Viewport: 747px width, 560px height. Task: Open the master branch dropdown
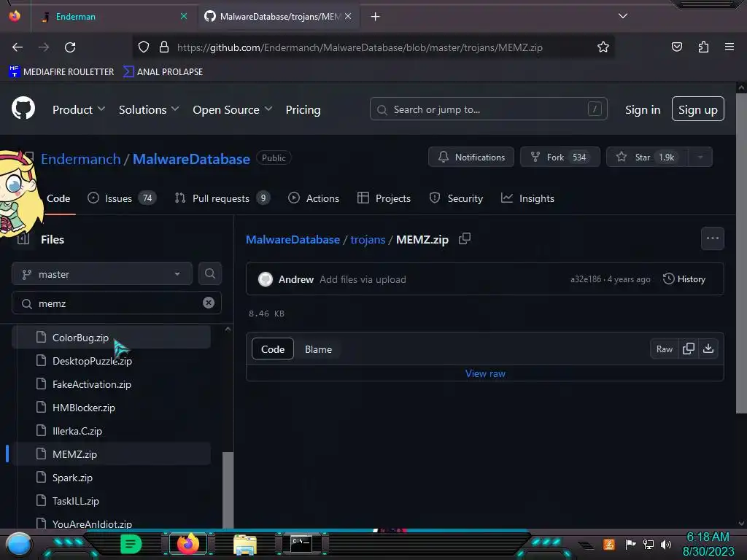click(x=102, y=274)
